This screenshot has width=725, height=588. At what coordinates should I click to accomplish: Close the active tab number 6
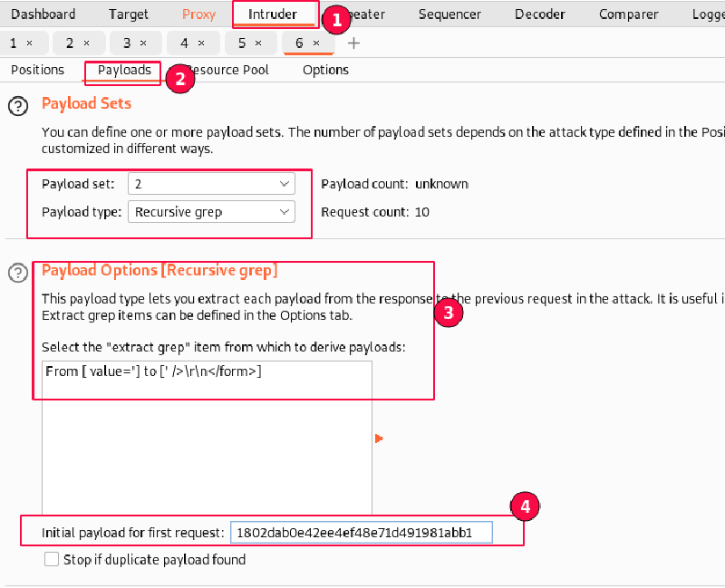point(316,43)
